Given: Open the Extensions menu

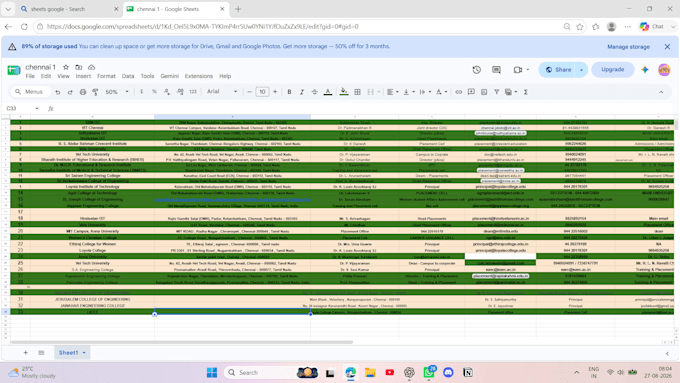Looking at the screenshot, I should pos(199,76).
